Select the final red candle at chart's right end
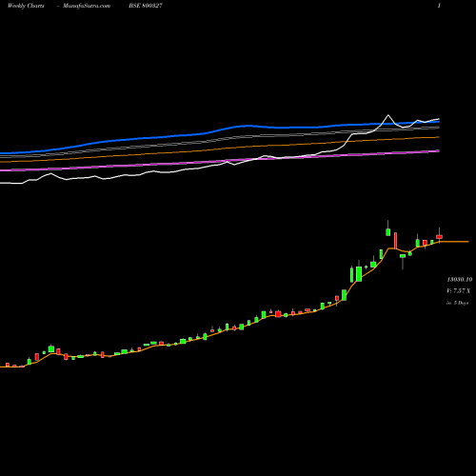The height and width of the screenshot is (476, 476). click(x=439, y=236)
